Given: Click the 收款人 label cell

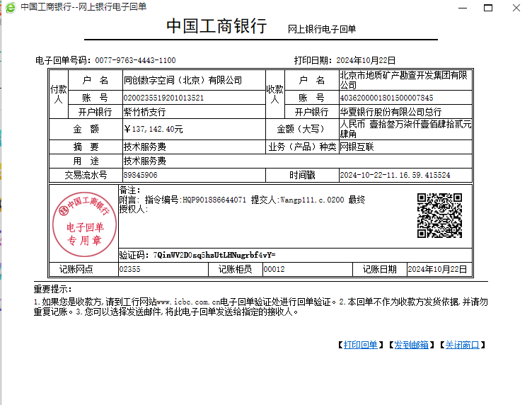Looking at the screenshot, I should pyautogui.click(x=274, y=94).
